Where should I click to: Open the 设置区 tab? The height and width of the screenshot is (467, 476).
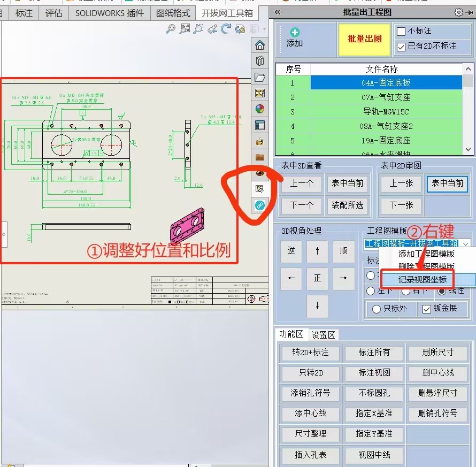coord(323,335)
